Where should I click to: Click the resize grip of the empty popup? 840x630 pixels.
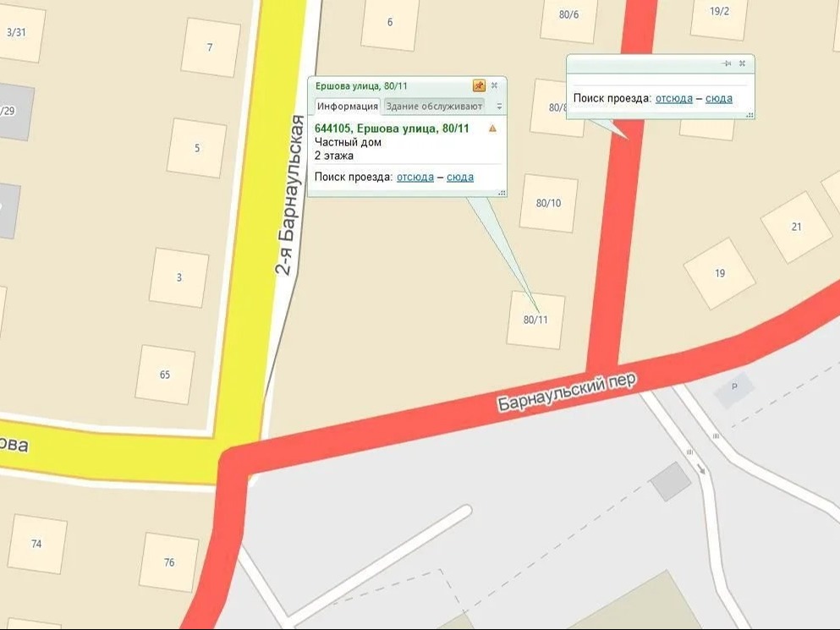coord(750,115)
